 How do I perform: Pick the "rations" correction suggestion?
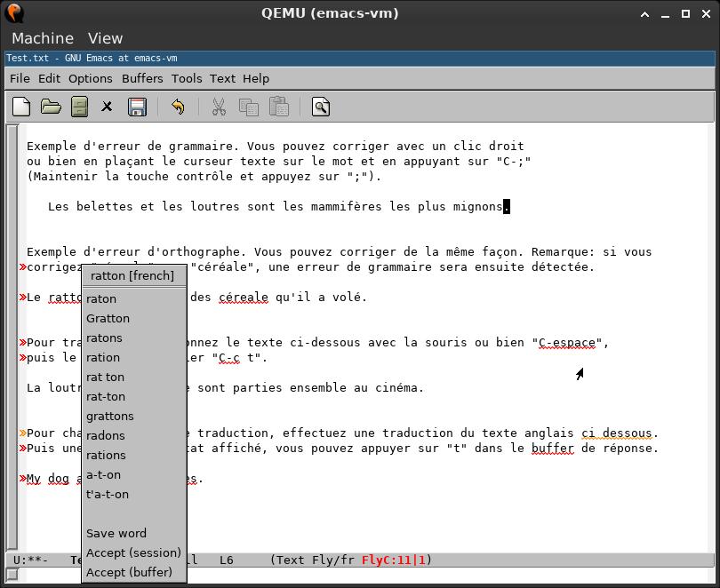(x=106, y=455)
